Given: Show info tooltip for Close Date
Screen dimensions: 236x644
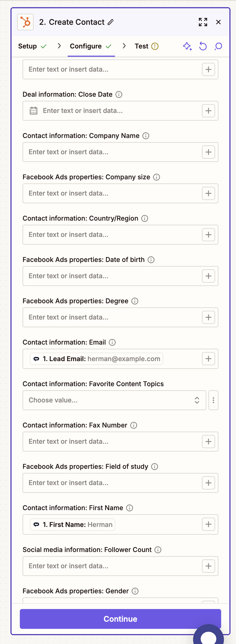Looking at the screenshot, I should pyautogui.click(x=119, y=94).
